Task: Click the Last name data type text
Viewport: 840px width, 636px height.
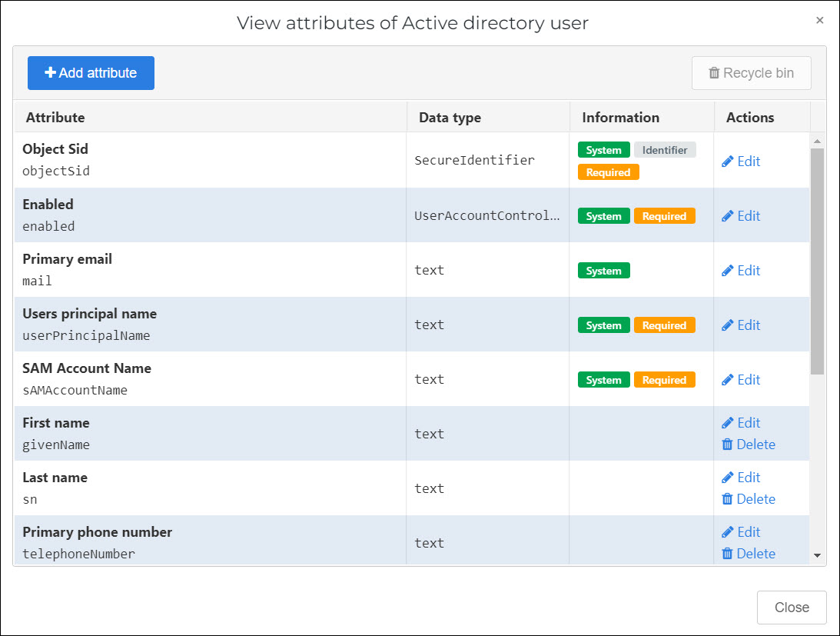Action: [x=429, y=488]
